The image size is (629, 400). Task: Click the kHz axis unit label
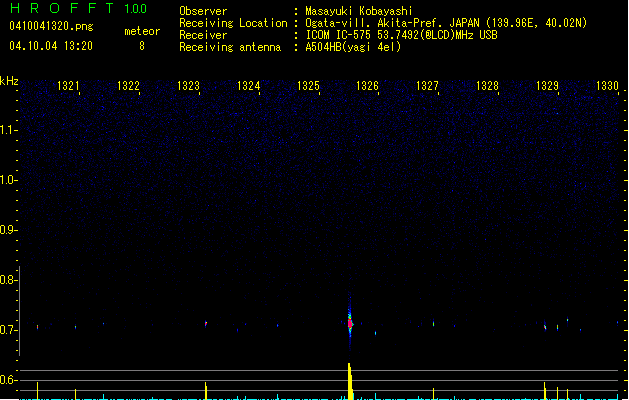coord(9,81)
